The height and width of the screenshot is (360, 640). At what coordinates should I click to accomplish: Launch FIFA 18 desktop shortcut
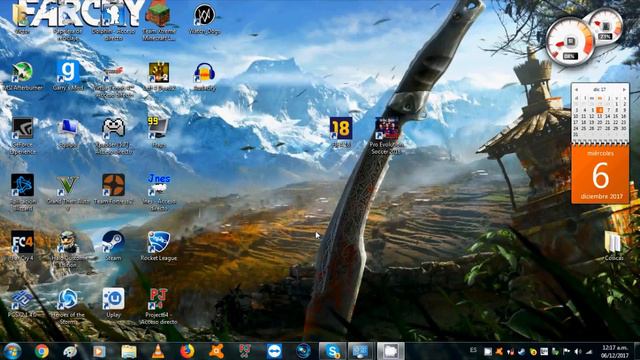[341, 129]
